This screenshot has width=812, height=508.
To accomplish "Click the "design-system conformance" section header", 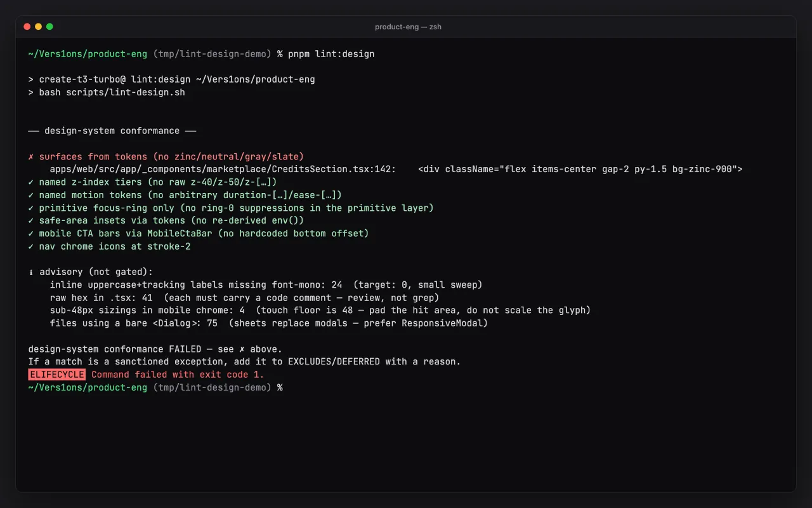I will [112, 131].
